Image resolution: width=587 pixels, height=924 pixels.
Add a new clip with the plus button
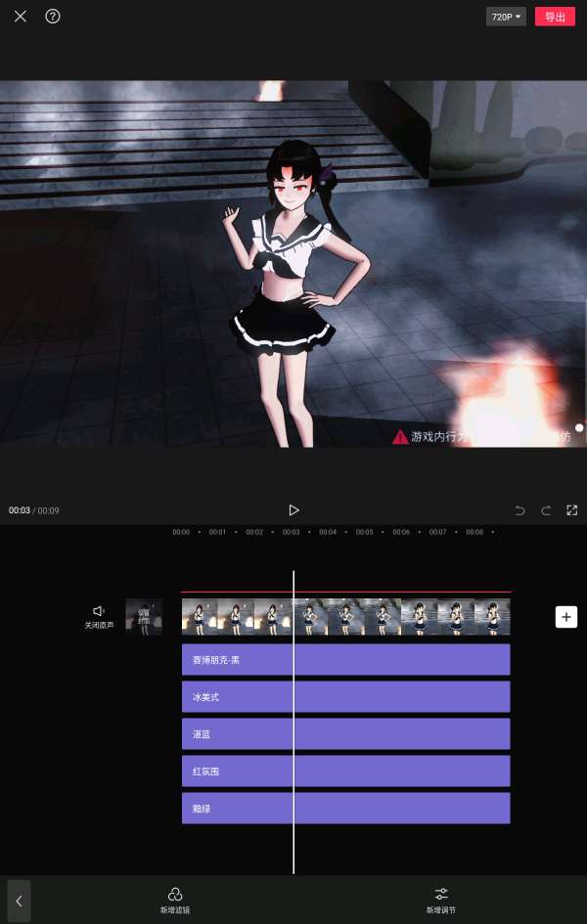click(566, 617)
